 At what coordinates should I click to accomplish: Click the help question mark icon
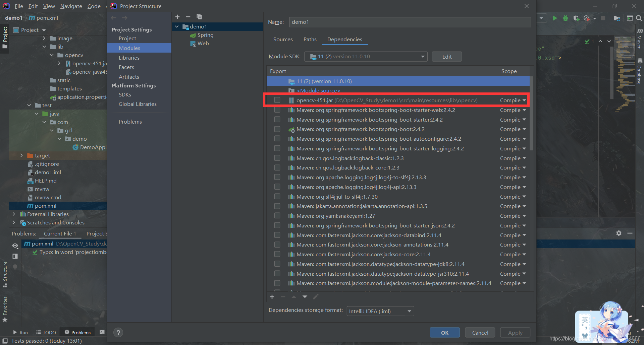pyautogui.click(x=118, y=332)
